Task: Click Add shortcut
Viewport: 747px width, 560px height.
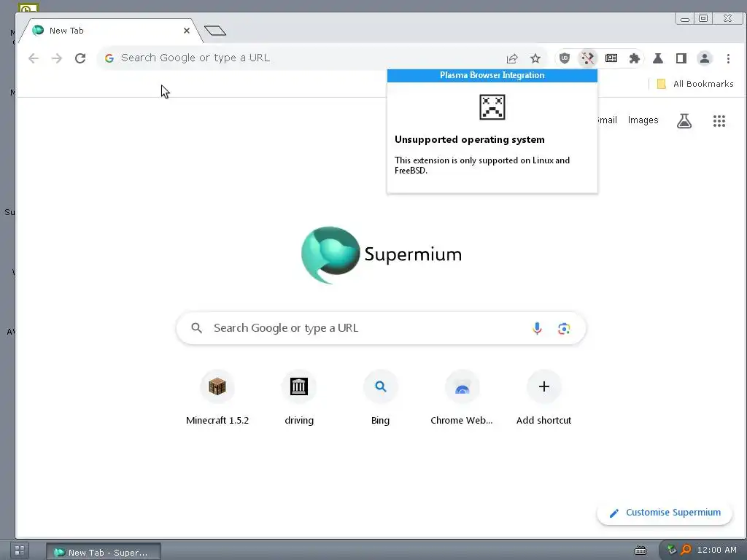Action: click(x=543, y=398)
